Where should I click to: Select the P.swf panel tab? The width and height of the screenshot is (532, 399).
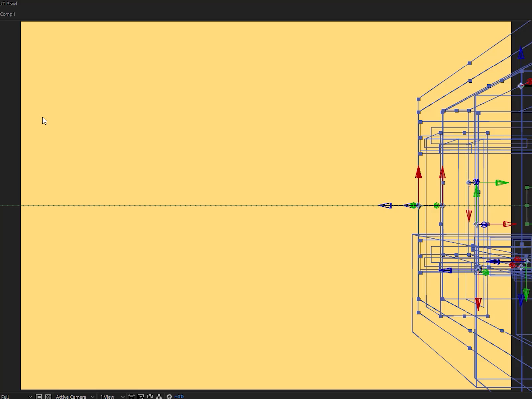9,4
